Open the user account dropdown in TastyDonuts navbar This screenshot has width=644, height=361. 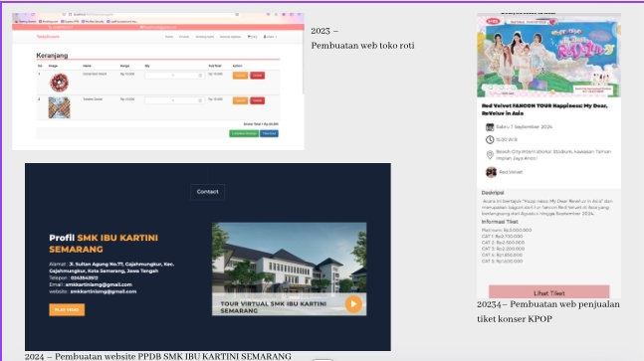click(x=270, y=37)
